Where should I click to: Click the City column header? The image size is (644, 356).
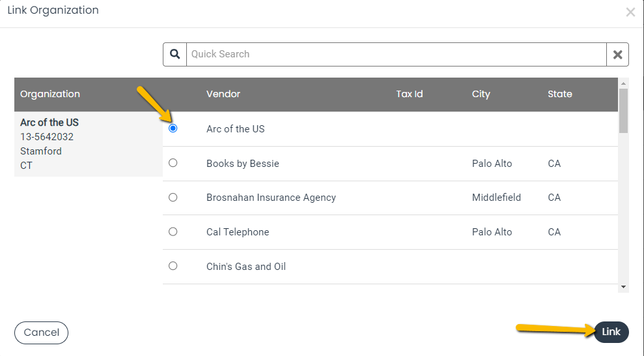coord(481,94)
